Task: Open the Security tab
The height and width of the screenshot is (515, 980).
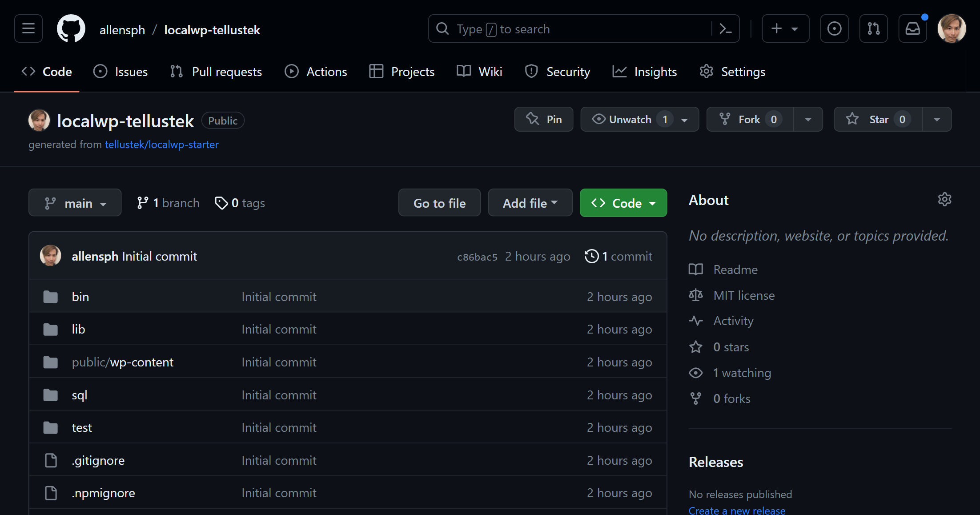Action: coord(557,71)
